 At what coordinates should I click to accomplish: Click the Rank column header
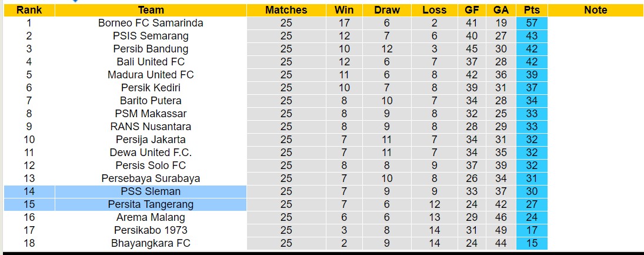(x=29, y=10)
